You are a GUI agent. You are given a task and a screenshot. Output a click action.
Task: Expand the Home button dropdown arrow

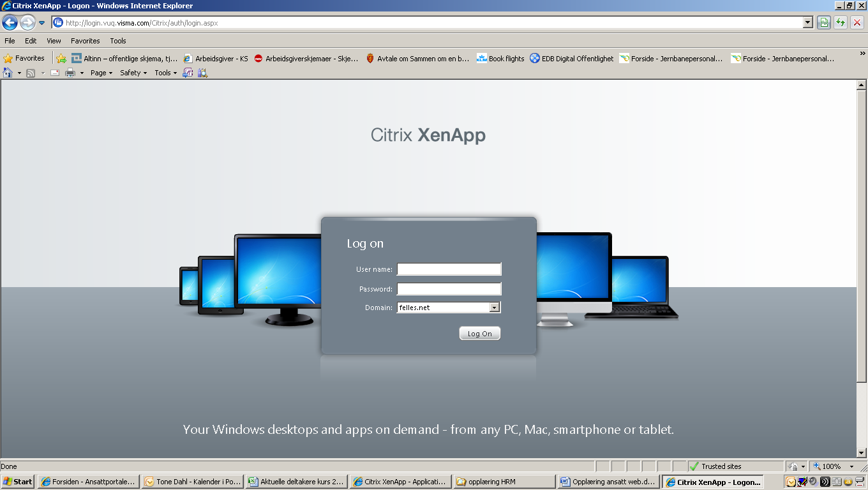click(x=19, y=73)
